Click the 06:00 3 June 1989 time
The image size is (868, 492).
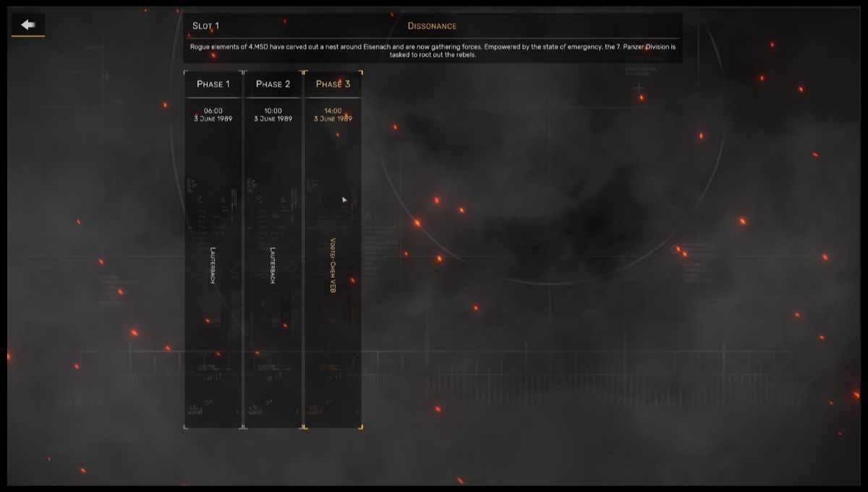(213, 114)
